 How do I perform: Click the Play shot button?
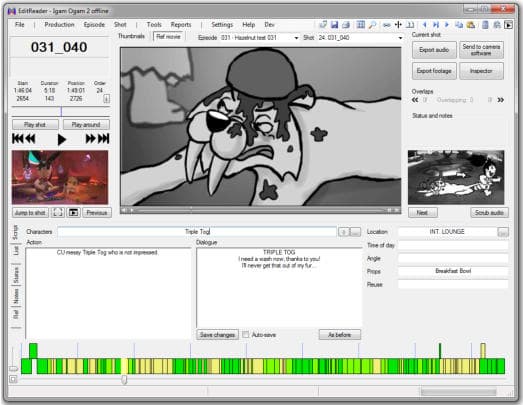click(35, 125)
